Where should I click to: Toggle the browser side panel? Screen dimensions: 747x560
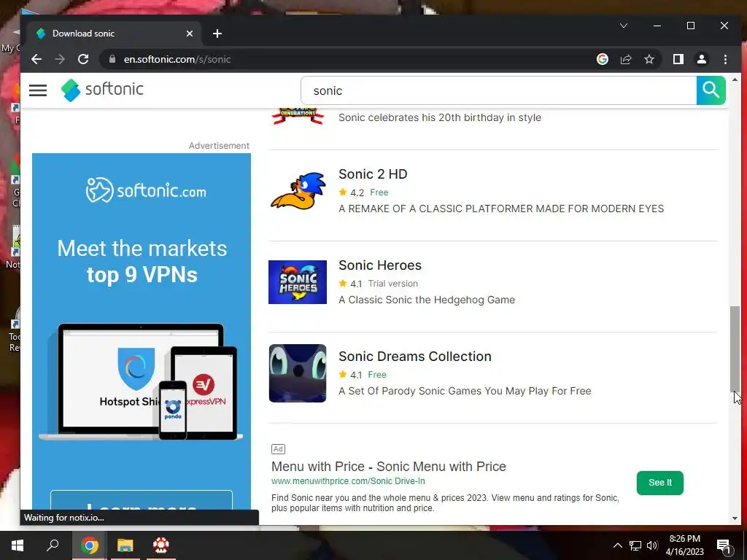[x=678, y=59]
